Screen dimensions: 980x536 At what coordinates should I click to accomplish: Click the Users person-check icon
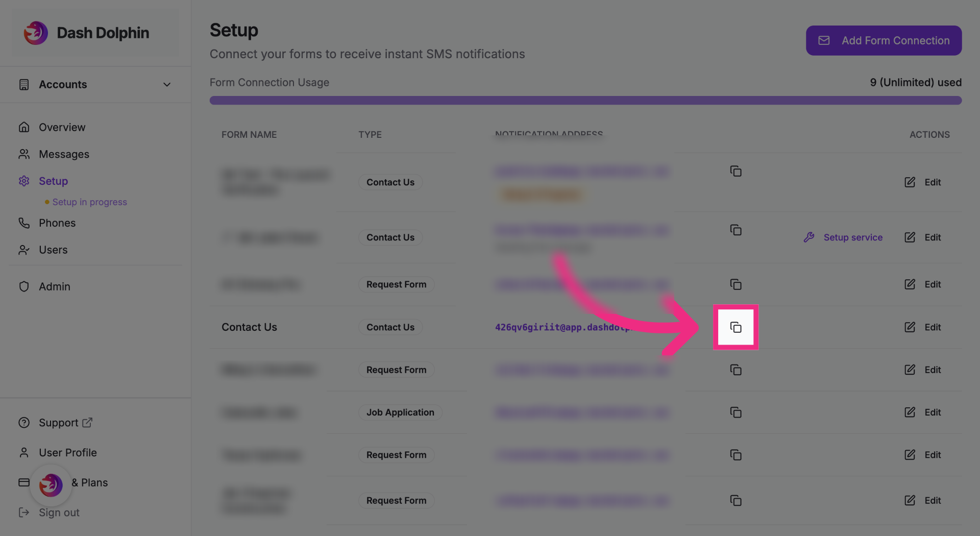click(x=24, y=250)
